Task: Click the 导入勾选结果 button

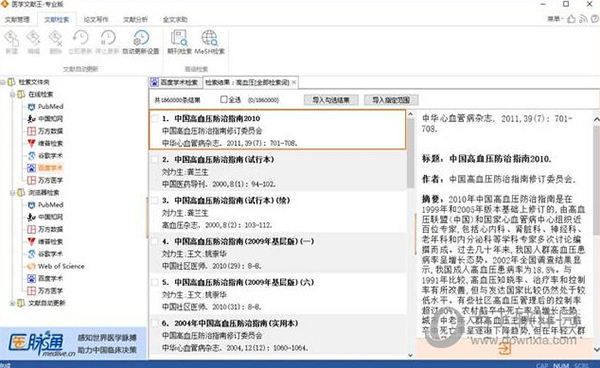Action: tap(331, 100)
